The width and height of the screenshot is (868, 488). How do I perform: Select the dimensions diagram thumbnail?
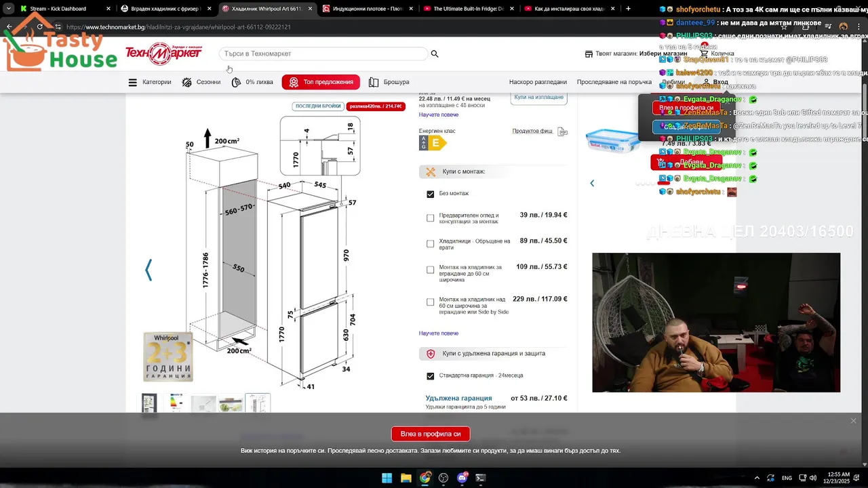click(x=258, y=403)
